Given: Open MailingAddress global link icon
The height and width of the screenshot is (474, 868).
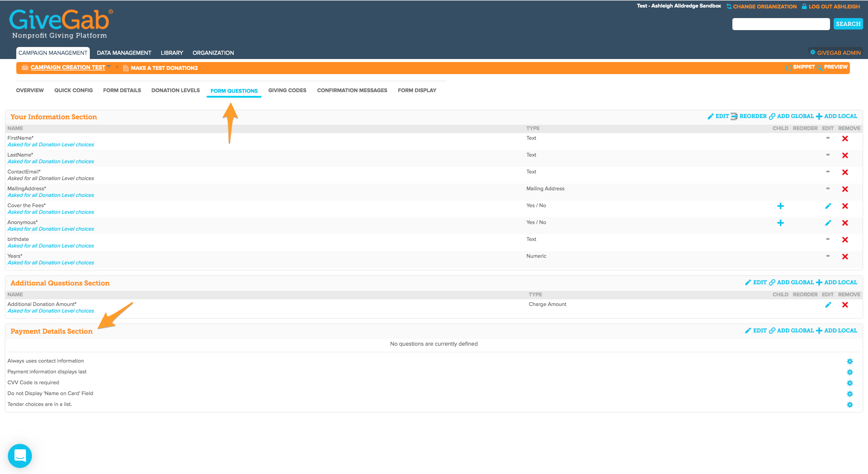Looking at the screenshot, I should pyautogui.click(x=828, y=188).
